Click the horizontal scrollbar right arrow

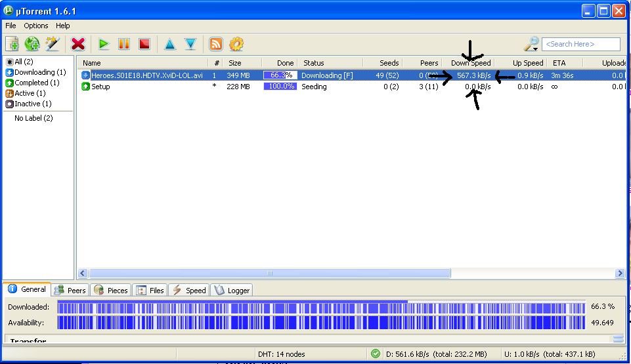click(620, 273)
